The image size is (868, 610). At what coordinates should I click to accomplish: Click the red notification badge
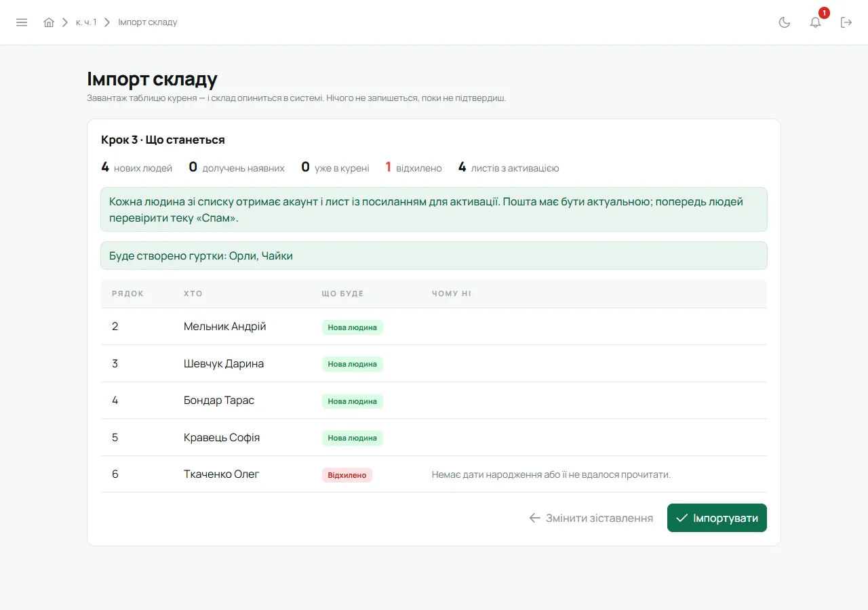pyautogui.click(x=824, y=13)
